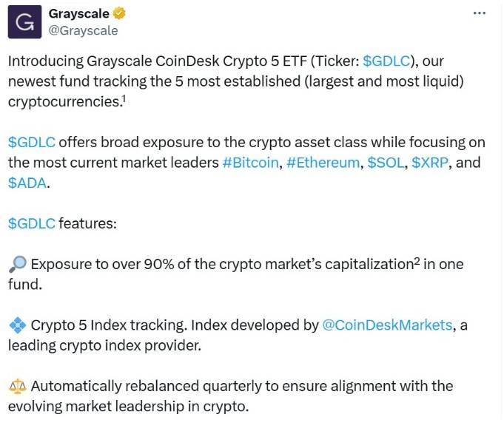Open the @Grayscale handle link
Image resolution: width=504 pixels, height=434 pixels.
(x=83, y=31)
